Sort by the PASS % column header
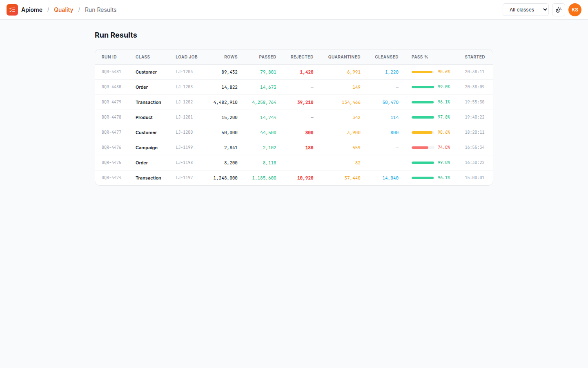 click(x=420, y=57)
